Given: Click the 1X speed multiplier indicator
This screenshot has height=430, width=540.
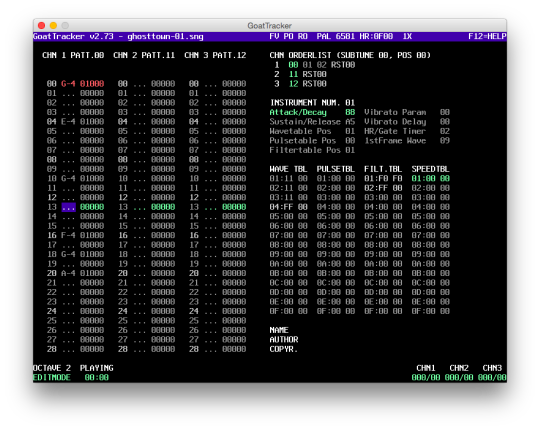Looking at the screenshot, I should [407, 36].
